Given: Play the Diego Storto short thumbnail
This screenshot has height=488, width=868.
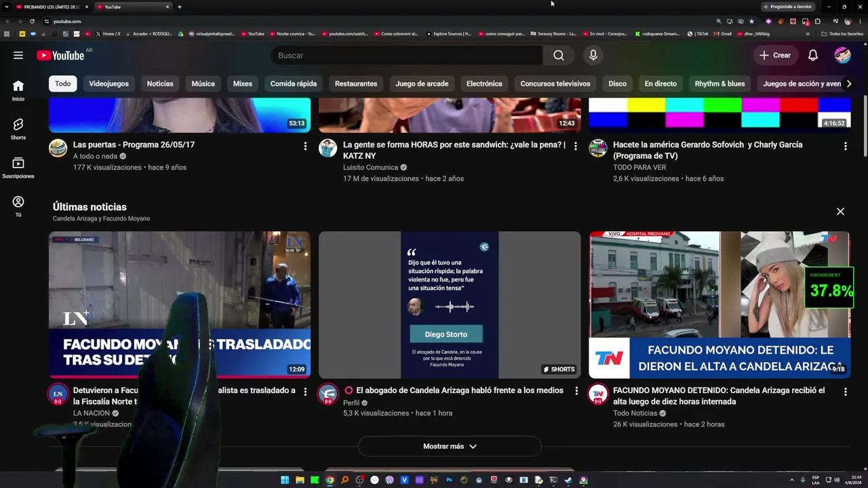Looking at the screenshot, I should (450, 305).
